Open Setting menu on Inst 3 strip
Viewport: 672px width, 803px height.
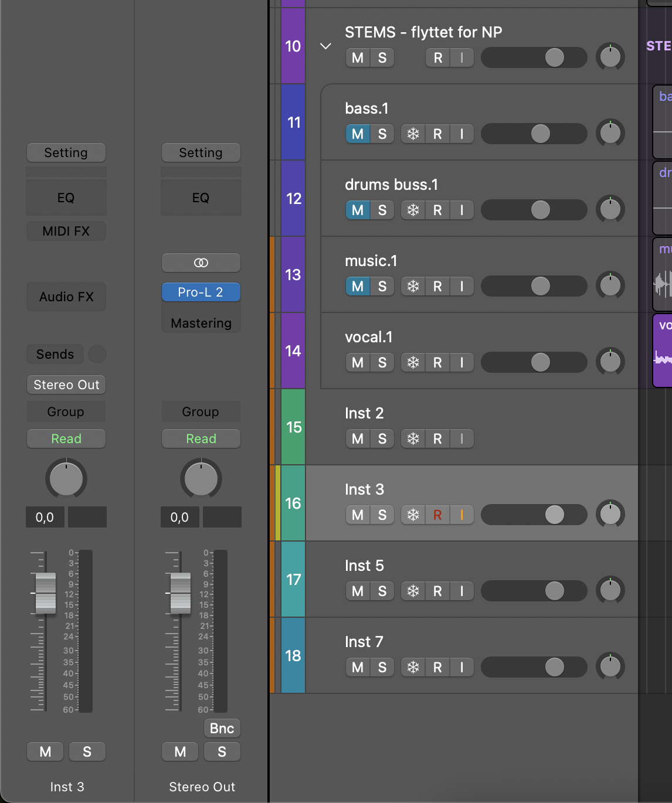[x=66, y=152]
